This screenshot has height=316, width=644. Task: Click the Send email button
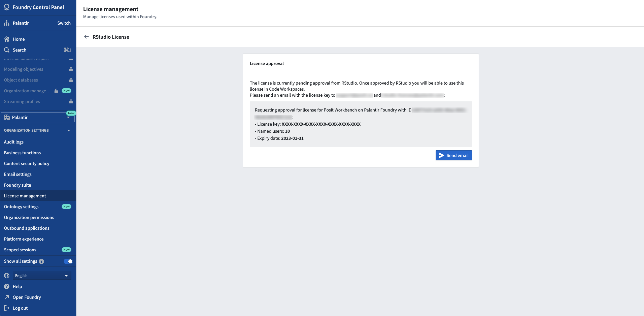(x=453, y=155)
